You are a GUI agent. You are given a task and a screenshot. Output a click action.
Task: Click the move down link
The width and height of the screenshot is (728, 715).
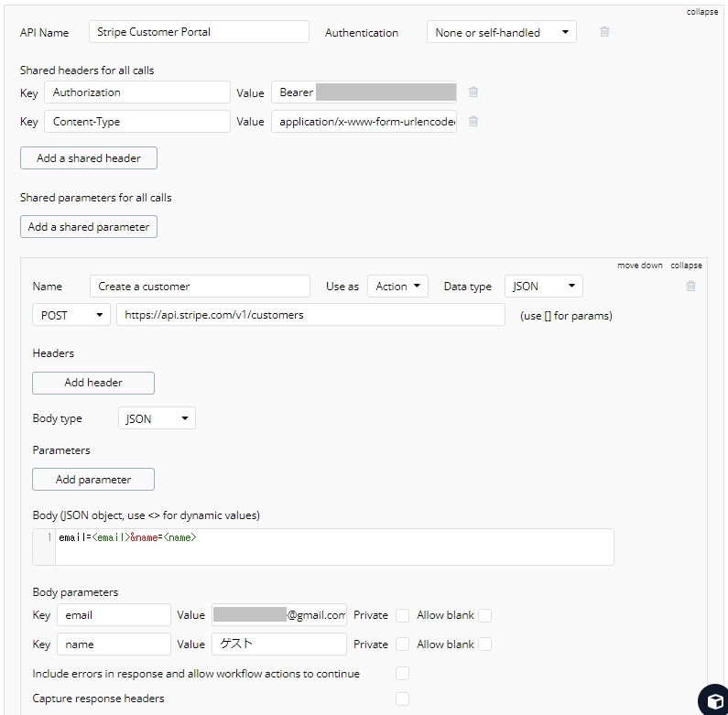[x=639, y=265]
